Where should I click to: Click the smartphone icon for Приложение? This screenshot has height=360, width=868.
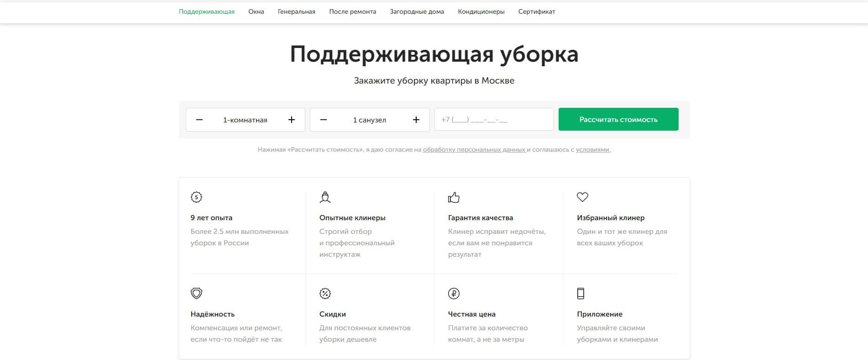(x=580, y=293)
